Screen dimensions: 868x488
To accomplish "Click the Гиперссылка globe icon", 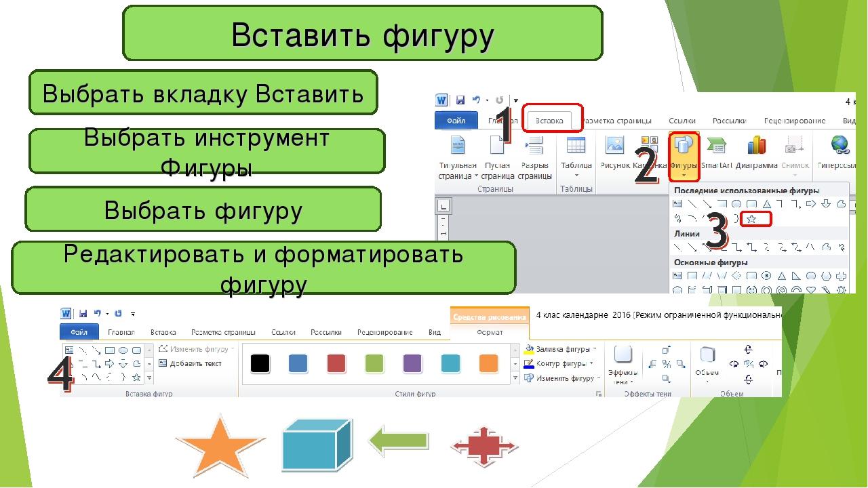I will coord(840,144).
